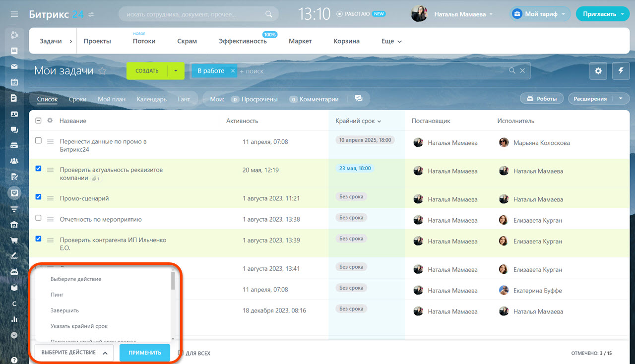Collapse the ВЫБЕРИТЕ ДЕЙСТВИЕ action dropdown
The image size is (635, 364).
[x=74, y=353]
